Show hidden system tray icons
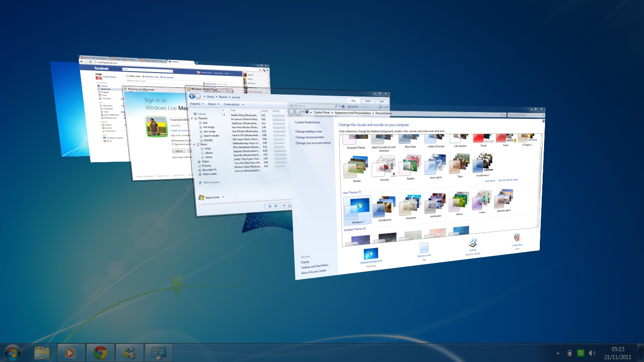644x362 pixels. pos(558,353)
